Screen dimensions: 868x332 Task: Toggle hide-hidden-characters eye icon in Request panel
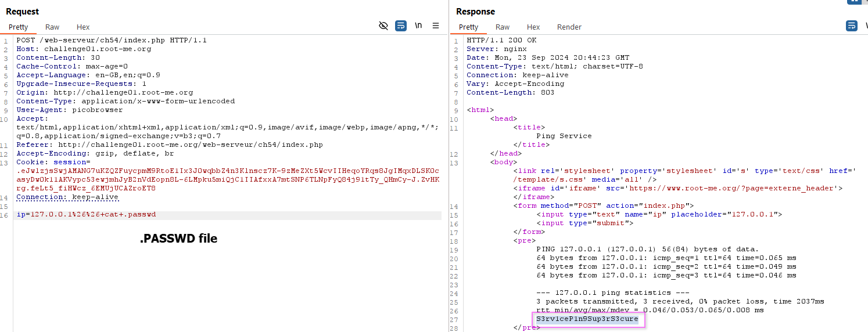coord(383,26)
